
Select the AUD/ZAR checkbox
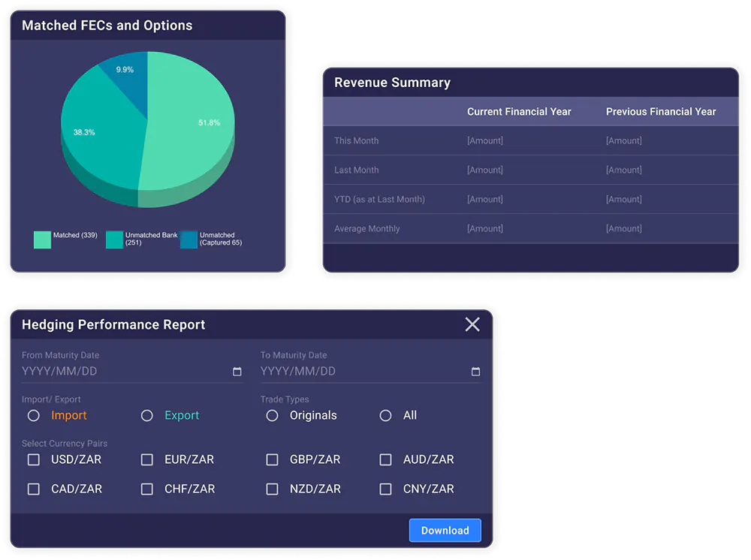(x=386, y=459)
